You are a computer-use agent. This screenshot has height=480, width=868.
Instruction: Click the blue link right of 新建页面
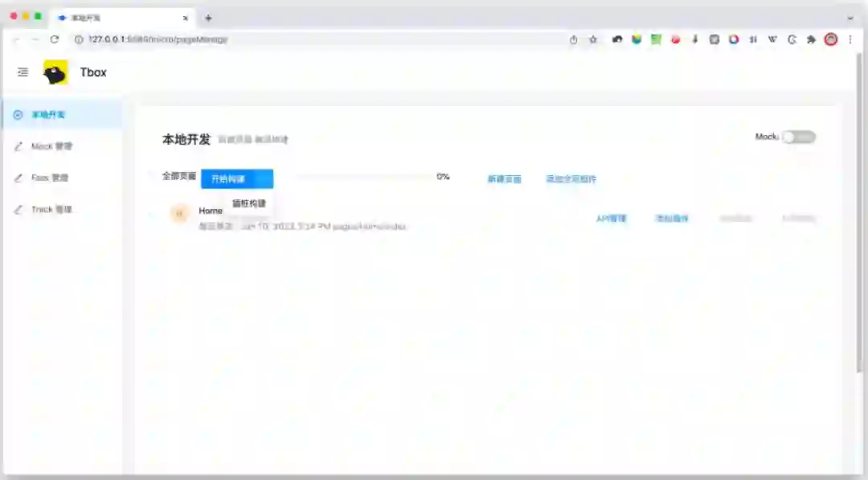571,178
